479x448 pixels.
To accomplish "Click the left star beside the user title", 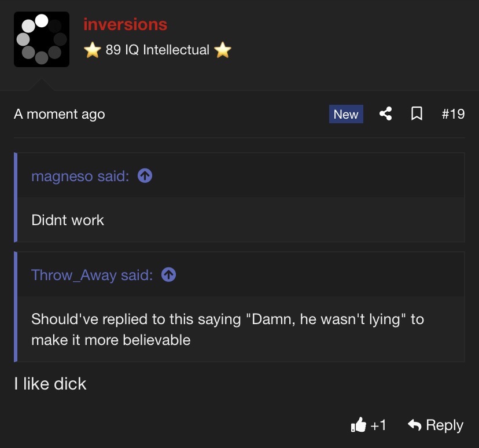I will tap(92, 50).
